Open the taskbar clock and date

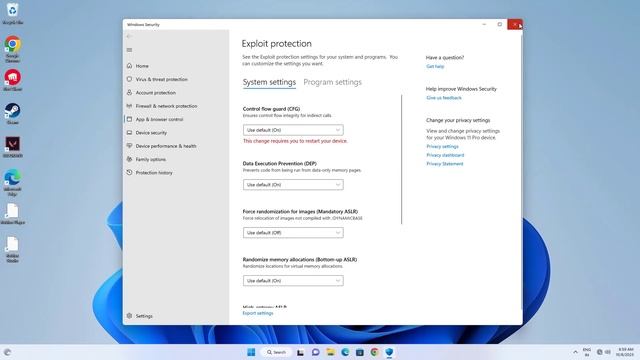pos(625,352)
